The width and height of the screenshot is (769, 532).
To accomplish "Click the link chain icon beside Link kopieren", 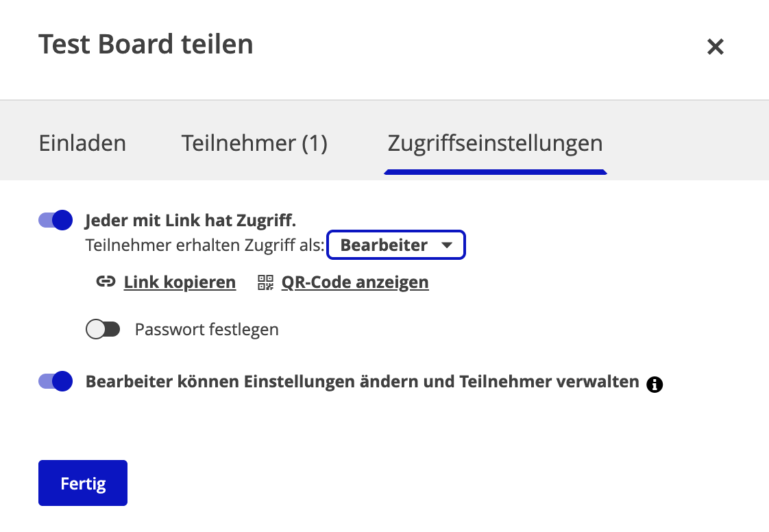I will (106, 282).
